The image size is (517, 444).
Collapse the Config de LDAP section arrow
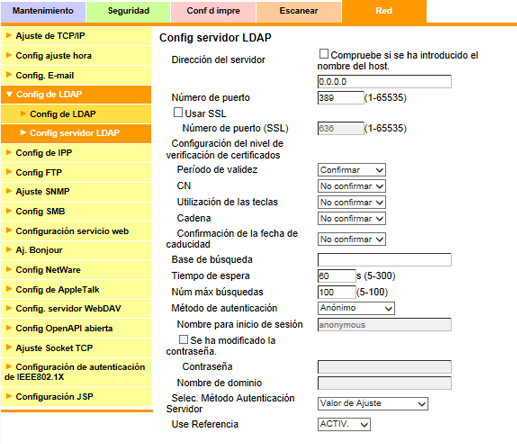point(9,94)
